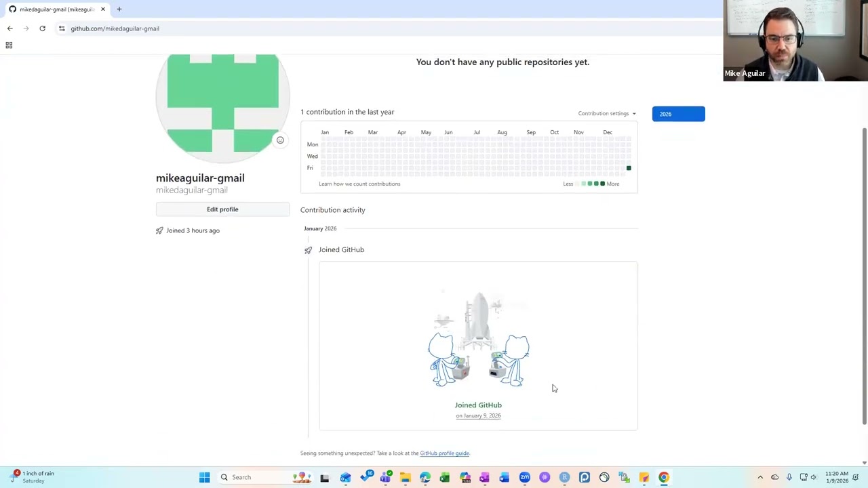Click the rocket icon beside Joined GitHub
The height and width of the screenshot is (488, 868).
[x=308, y=250]
